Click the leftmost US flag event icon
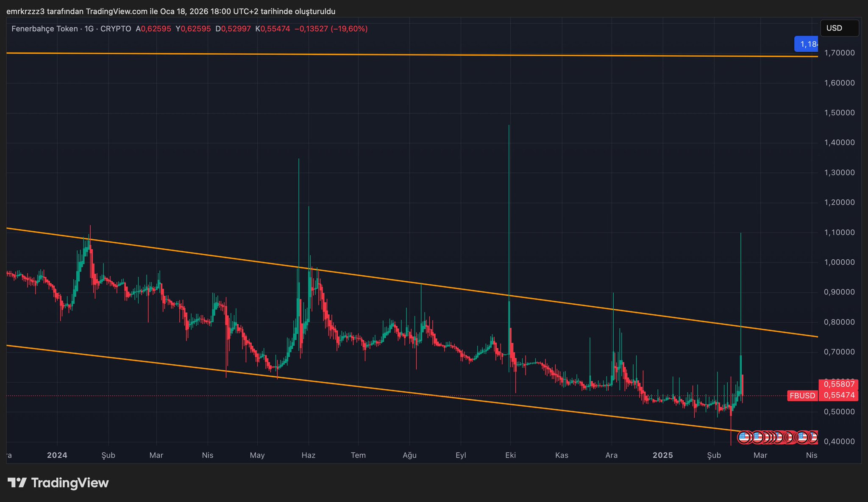Image resolution: width=868 pixels, height=502 pixels. pyautogui.click(x=744, y=437)
